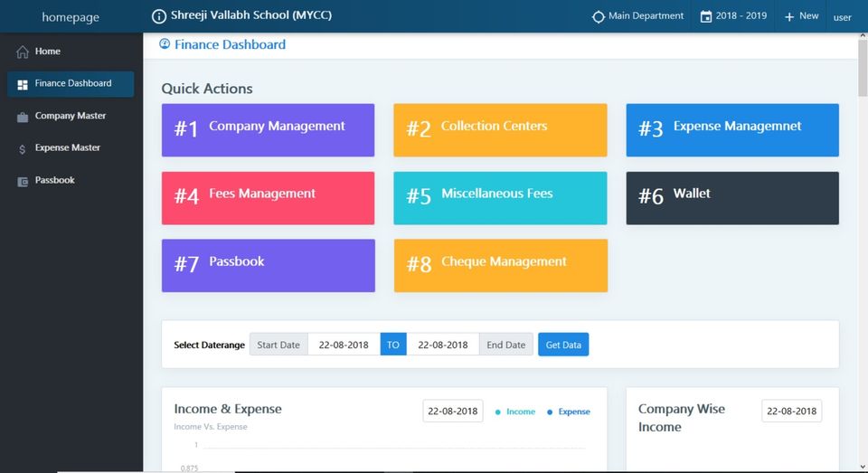
Task: Click the Finance Dashboard grid icon
Action: [x=23, y=84]
